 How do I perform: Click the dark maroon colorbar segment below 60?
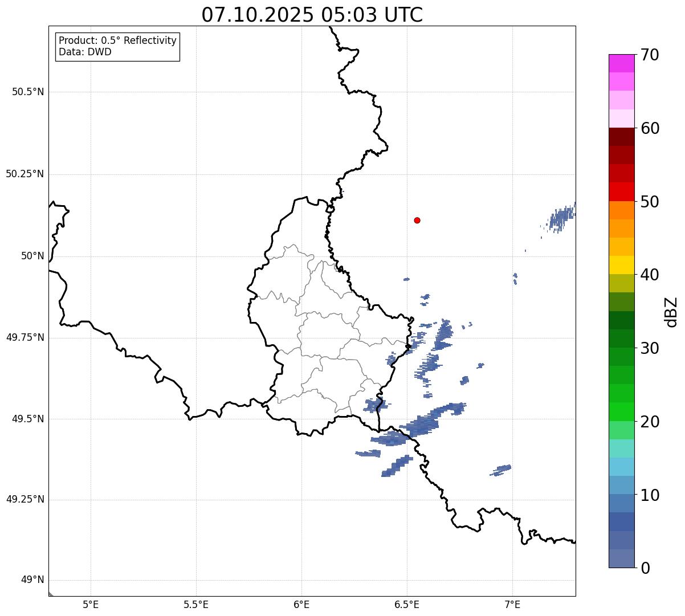622,137
